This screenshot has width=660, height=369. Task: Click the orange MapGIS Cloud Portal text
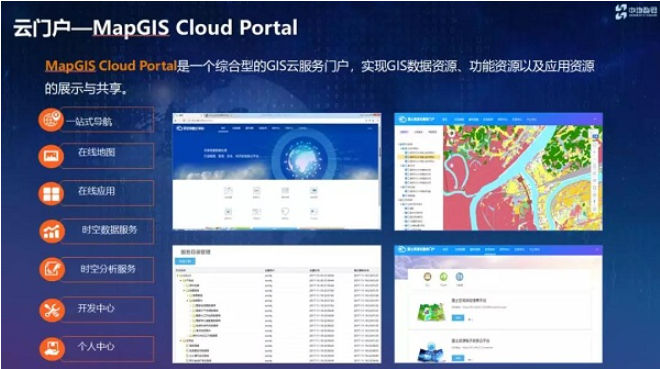tap(111, 66)
